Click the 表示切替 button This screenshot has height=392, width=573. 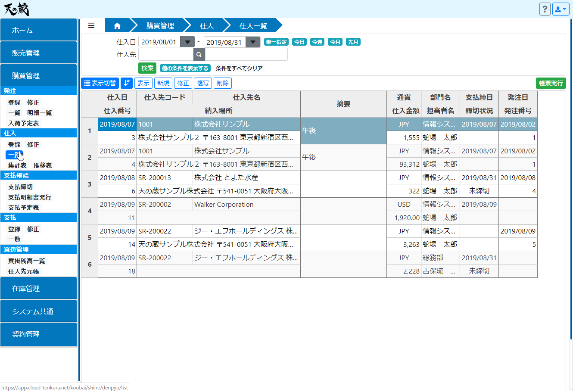(100, 83)
